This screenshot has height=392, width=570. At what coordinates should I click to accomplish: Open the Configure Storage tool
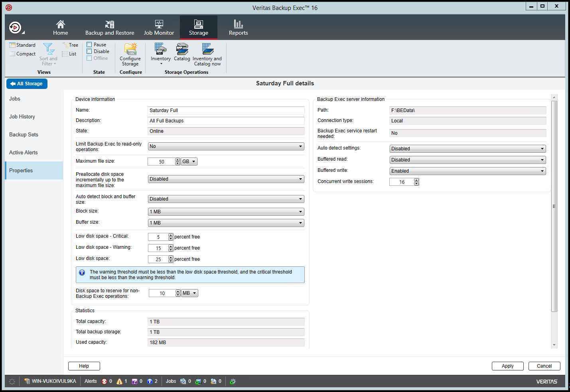pyautogui.click(x=130, y=55)
